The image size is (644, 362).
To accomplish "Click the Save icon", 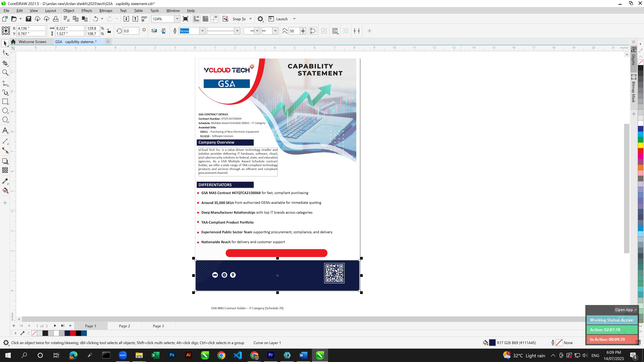I will pyautogui.click(x=29, y=19).
